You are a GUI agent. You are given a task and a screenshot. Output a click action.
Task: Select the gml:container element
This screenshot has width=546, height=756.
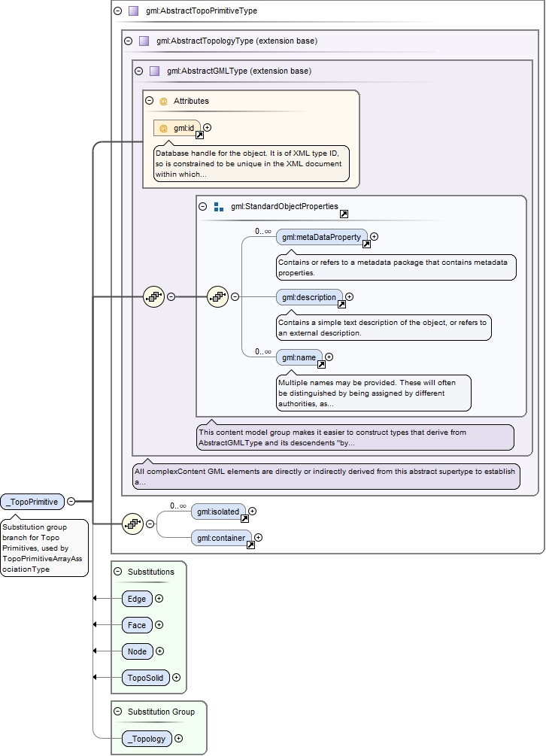pyautogui.click(x=221, y=538)
